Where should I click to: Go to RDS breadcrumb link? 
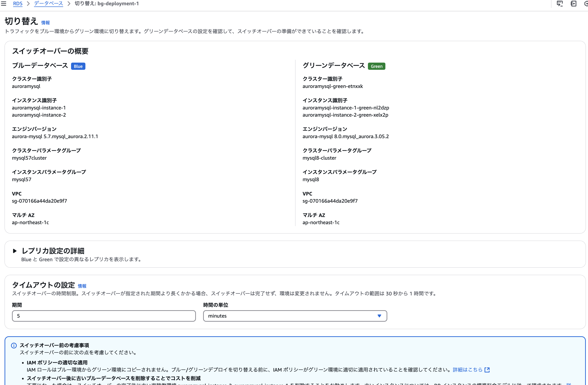tap(17, 3)
